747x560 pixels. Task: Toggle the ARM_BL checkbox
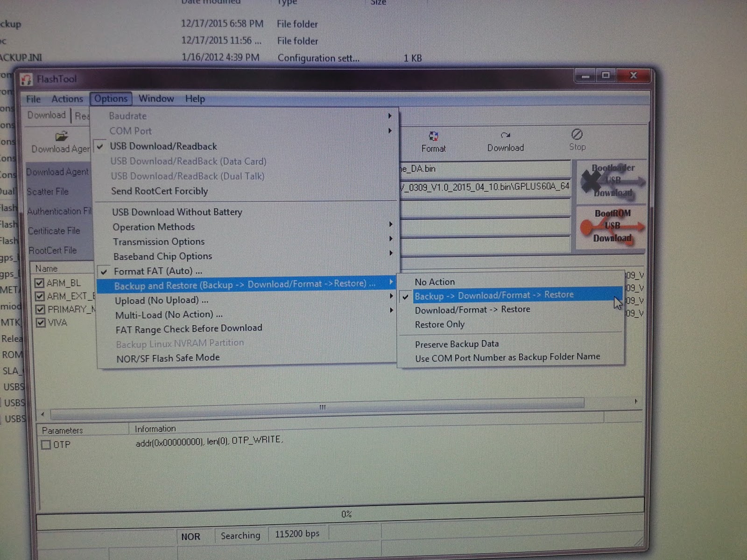39,283
